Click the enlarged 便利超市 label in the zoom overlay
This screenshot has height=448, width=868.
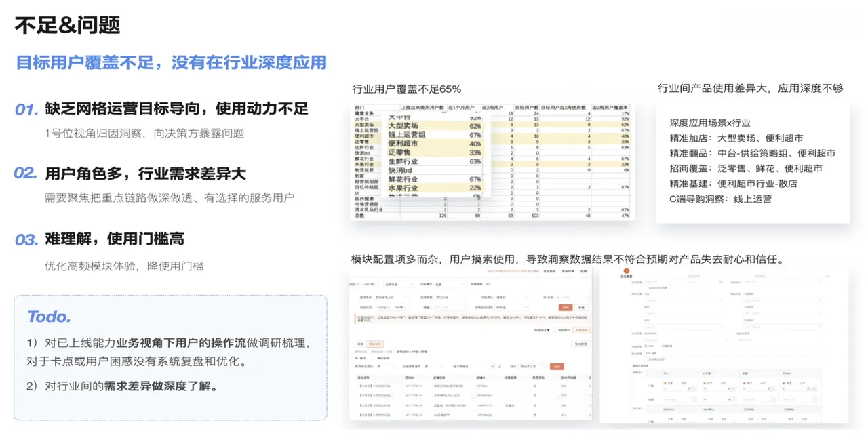[403, 144]
